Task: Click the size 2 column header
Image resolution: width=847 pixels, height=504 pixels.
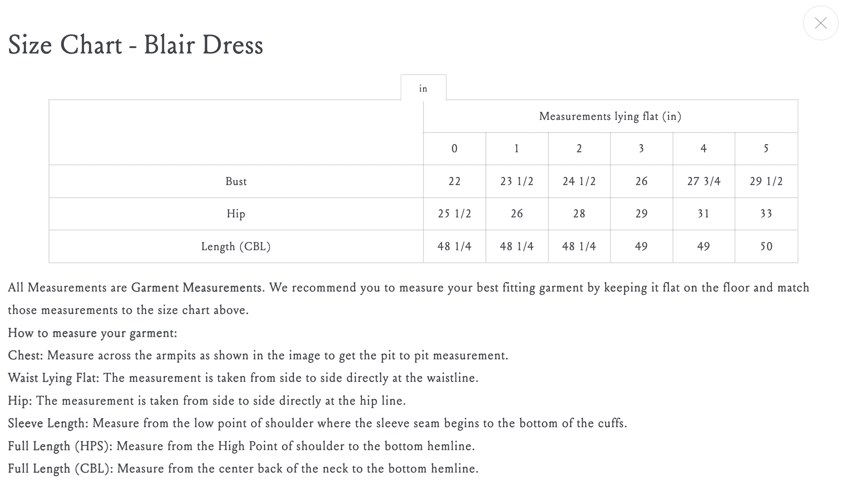Action: click(579, 149)
